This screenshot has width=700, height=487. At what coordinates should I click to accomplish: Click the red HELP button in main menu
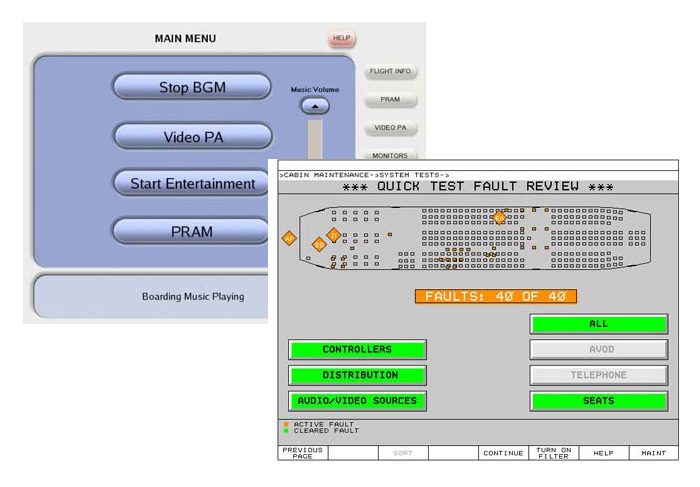[x=341, y=39]
